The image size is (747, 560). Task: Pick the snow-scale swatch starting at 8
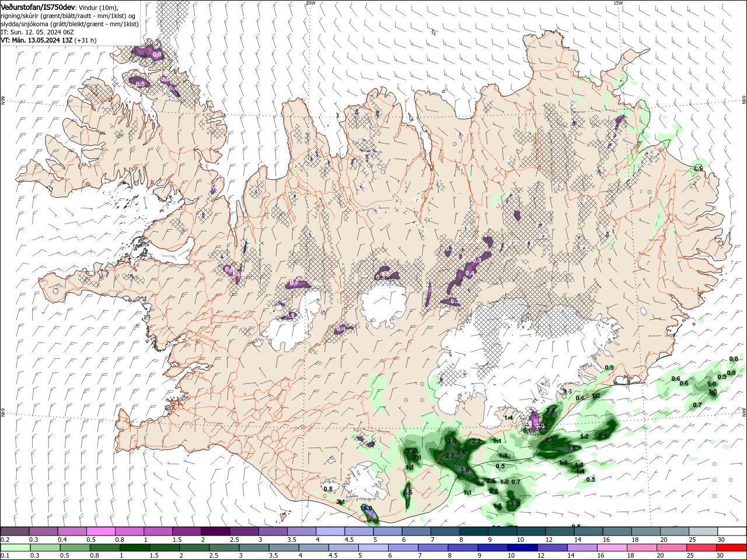click(x=473, y=531)
